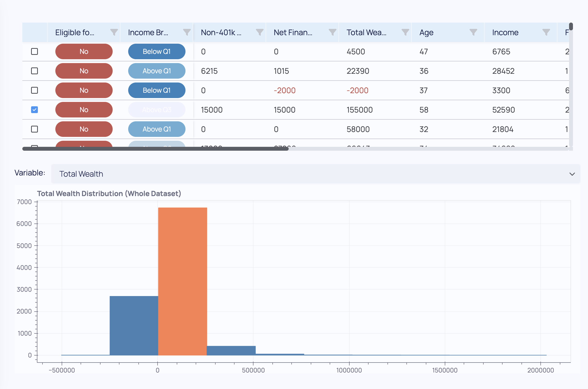Click the orange histogram bar
The image size is (588, 389).
point(182,281)
